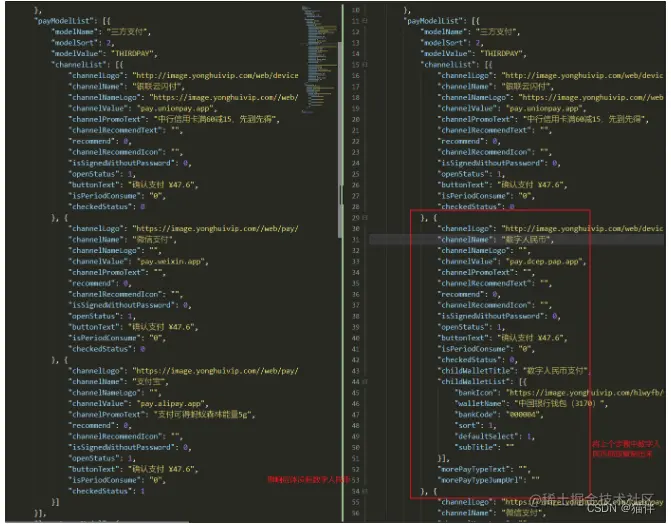Viewport: 671px width, 524px height.
Task: Select line number 20 in right gutter
Action: point(356,119)
